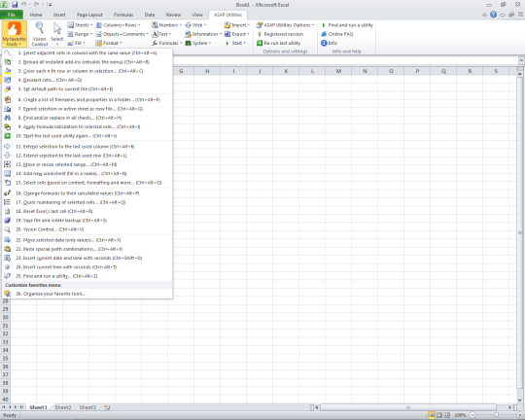Choose Start the last used utility again
Image resolution: width=525 pixels, height=420 pixels.
[x=87, y=136]
